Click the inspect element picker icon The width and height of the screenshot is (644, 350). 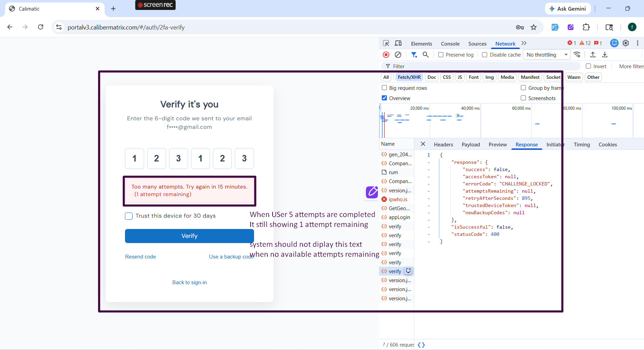point(386,43)
